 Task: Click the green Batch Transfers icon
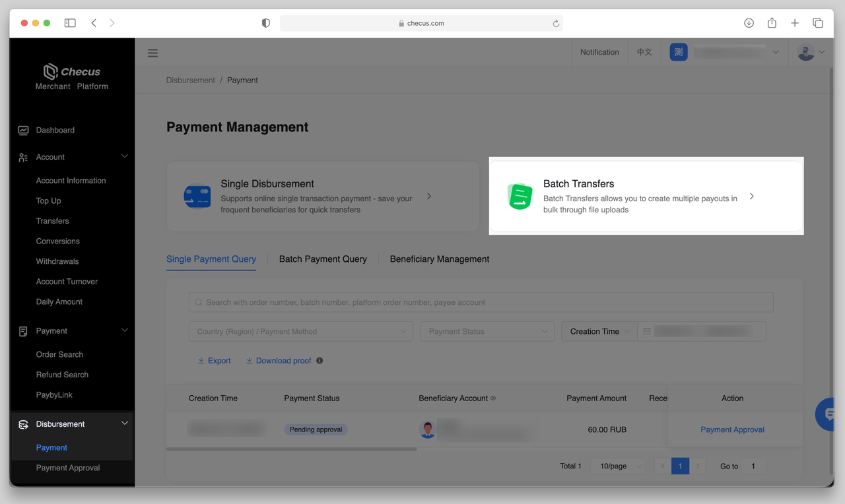[x=520, y=197]
